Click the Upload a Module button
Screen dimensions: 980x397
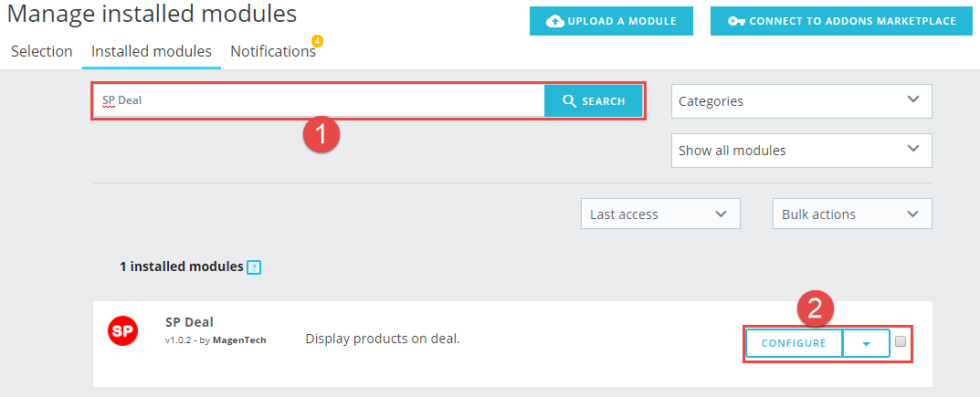pos(611,21)
